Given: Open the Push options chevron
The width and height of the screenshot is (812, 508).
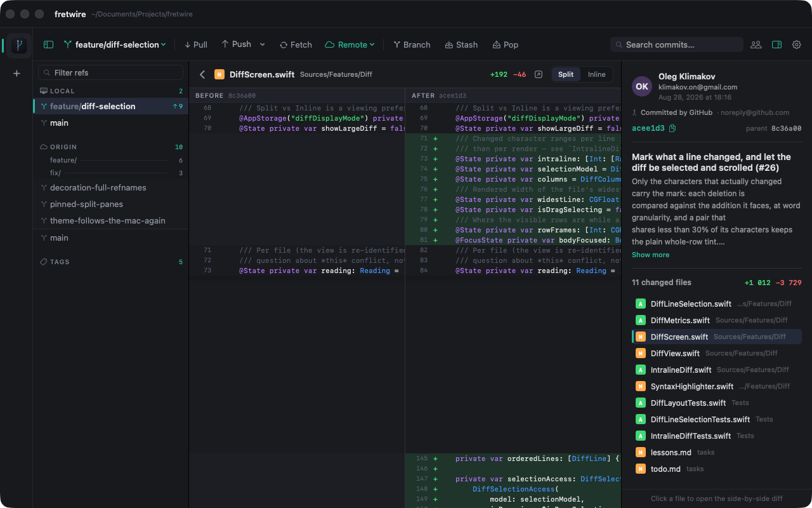Looking at the screenshot, I should click(x=263, y=44).
